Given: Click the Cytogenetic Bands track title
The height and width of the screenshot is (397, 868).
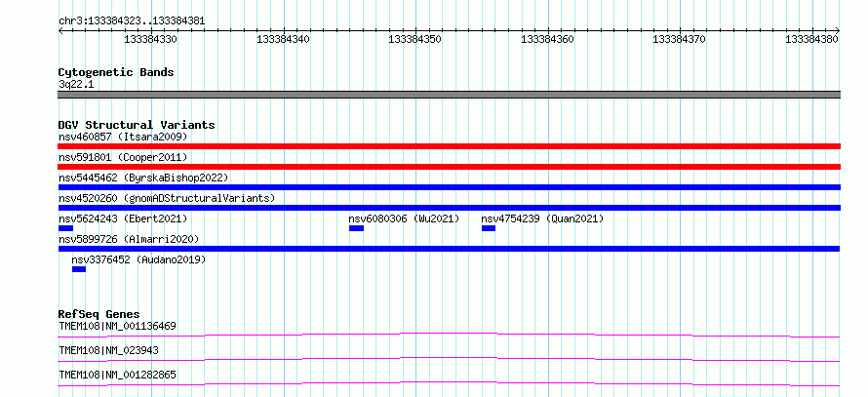Looking at the screenshot, I should [116, 72].
